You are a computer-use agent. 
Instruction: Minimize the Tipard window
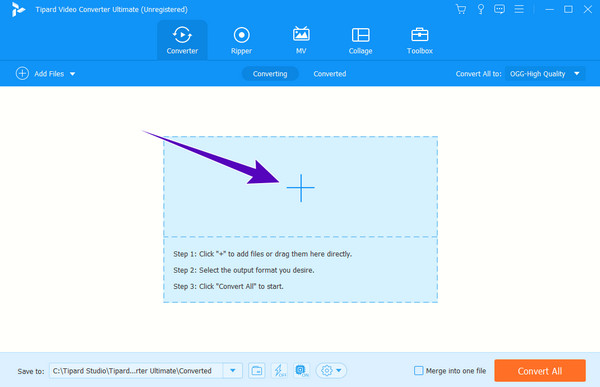[549, 9]
